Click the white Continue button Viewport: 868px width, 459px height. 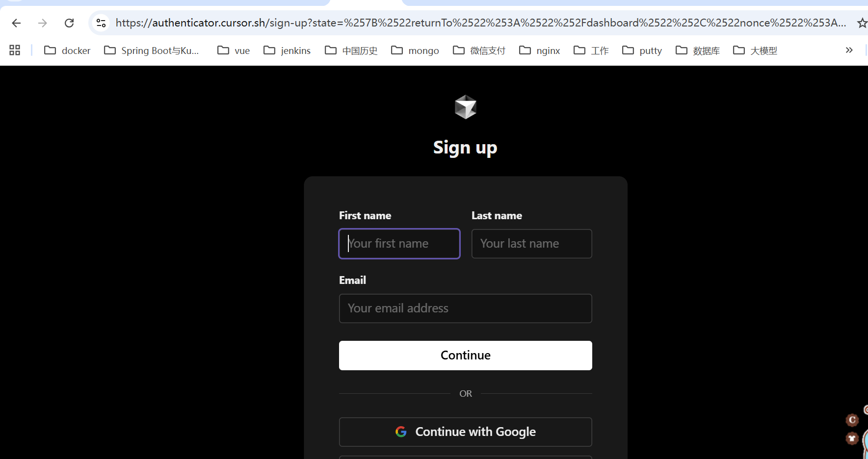(466, 356)
